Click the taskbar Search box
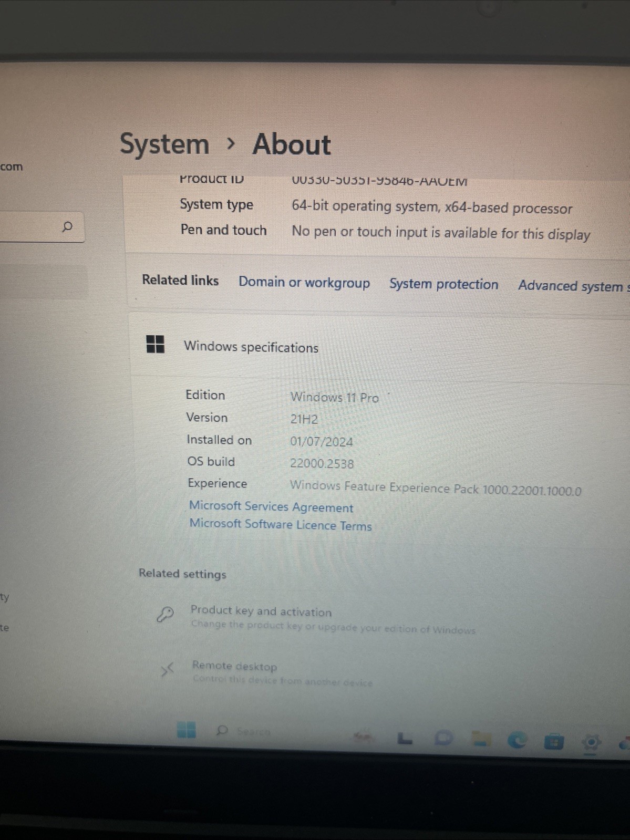630x840 pixels. point(243,731)
